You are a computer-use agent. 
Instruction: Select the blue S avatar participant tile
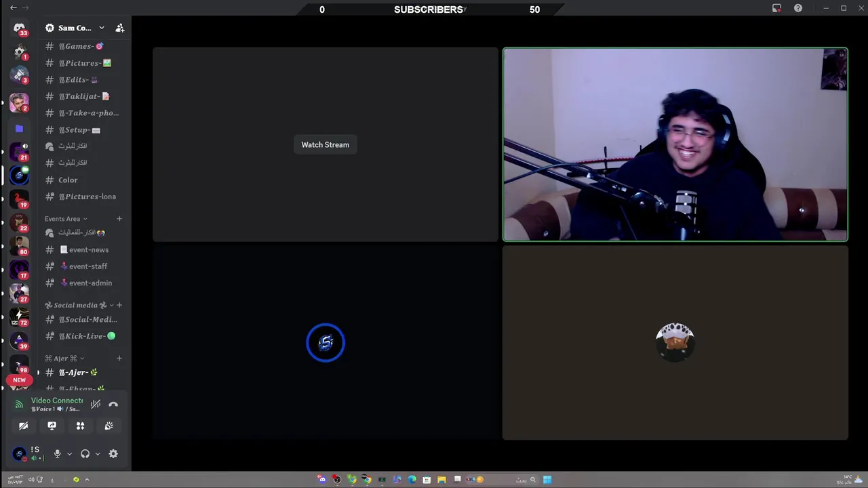pyautogui.click(x=325, y=343)
